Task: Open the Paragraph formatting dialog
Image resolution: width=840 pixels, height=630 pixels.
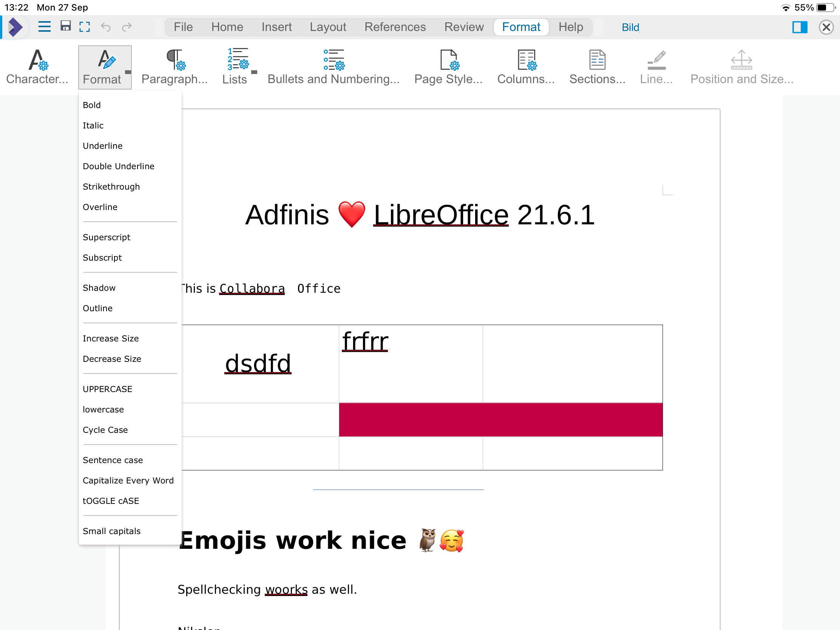Action: tap(174, 67)
